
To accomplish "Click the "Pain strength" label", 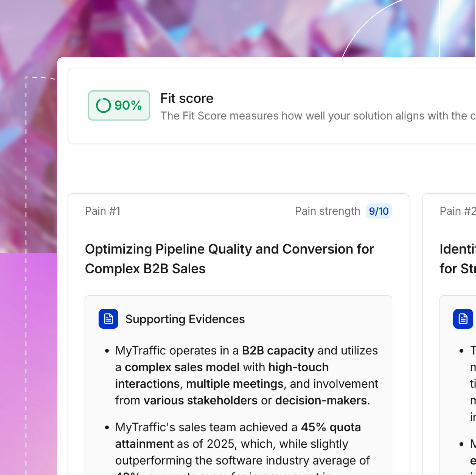I will 327,211.
